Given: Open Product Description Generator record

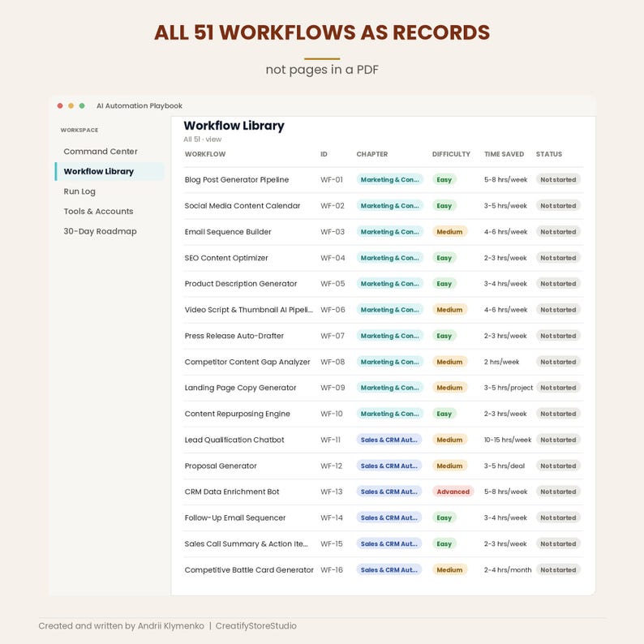Looking at the screenshot, I should tap(241, 284).
